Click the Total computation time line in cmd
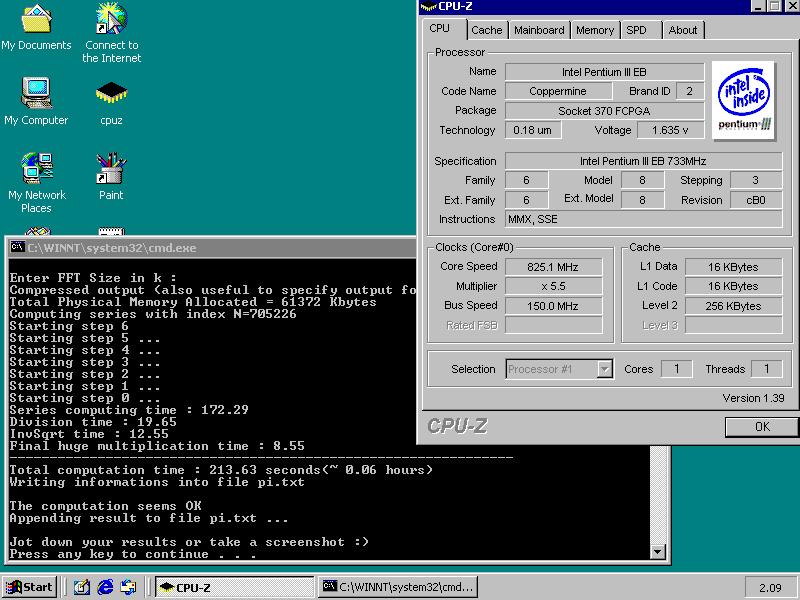Viewport: 800px width, 600px height. click(x=221, y=470)
